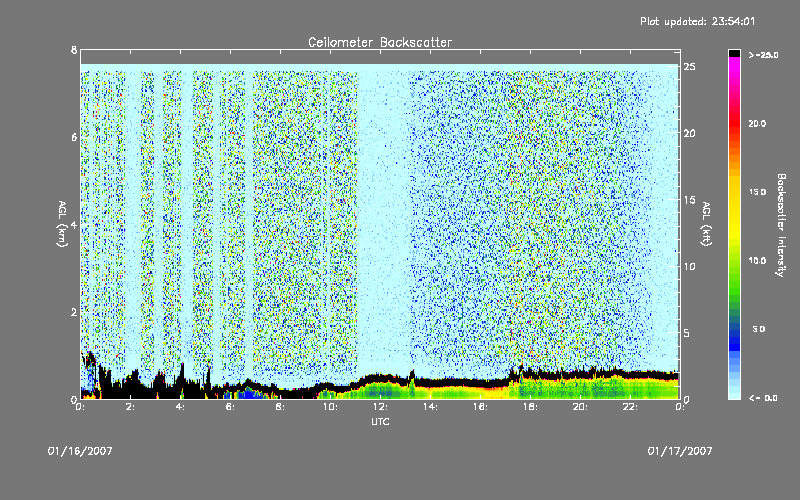Click the 2 km tick label on left axis
This screenshot has width=800, height=500.
click(74, 312)
